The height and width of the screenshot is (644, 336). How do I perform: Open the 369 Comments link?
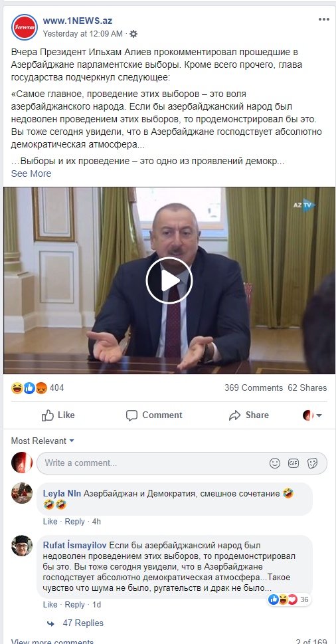pos(254,387)
